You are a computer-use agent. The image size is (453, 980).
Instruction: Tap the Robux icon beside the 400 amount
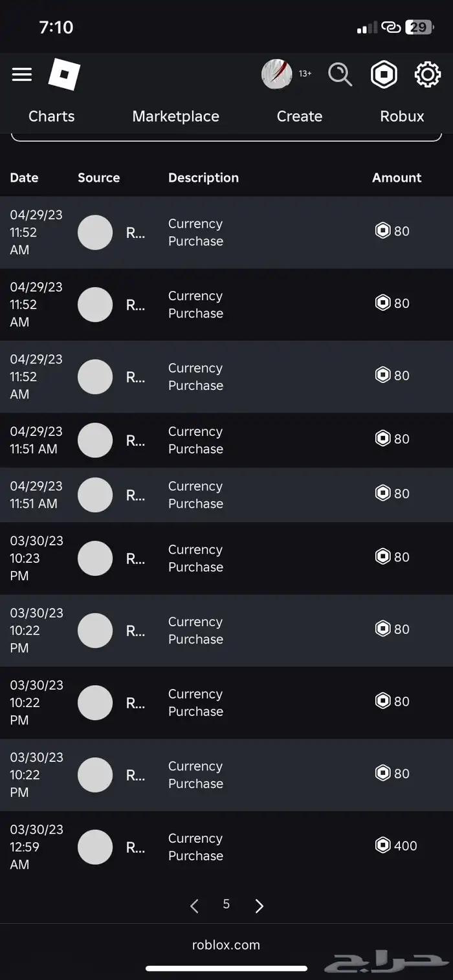point(382,845)
